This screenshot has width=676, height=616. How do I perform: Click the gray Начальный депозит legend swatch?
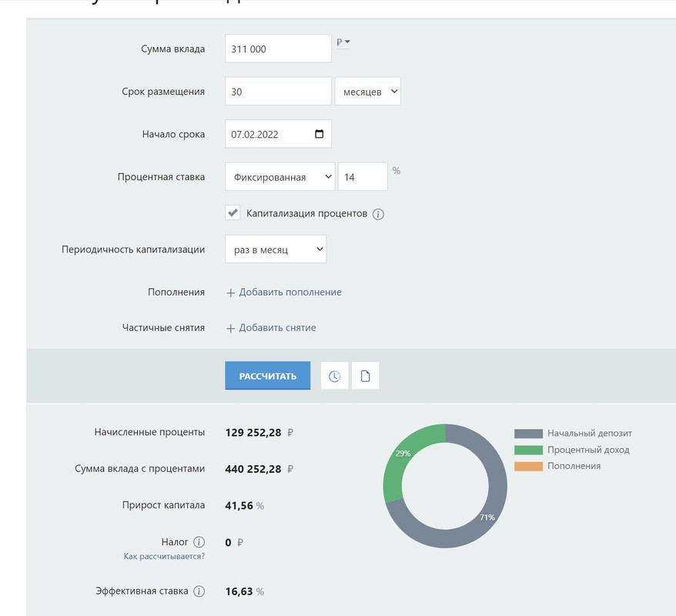(528, 434)
